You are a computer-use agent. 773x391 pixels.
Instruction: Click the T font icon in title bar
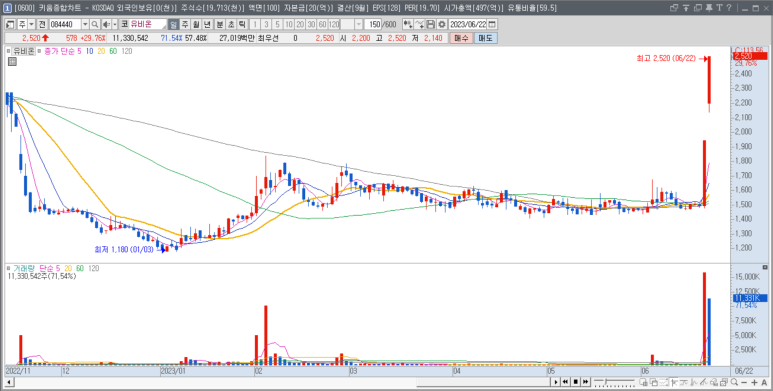[719, 8]
